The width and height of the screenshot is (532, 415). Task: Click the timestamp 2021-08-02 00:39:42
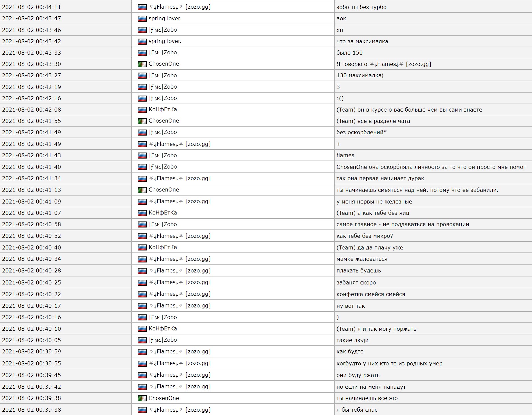tap(32, 387)
